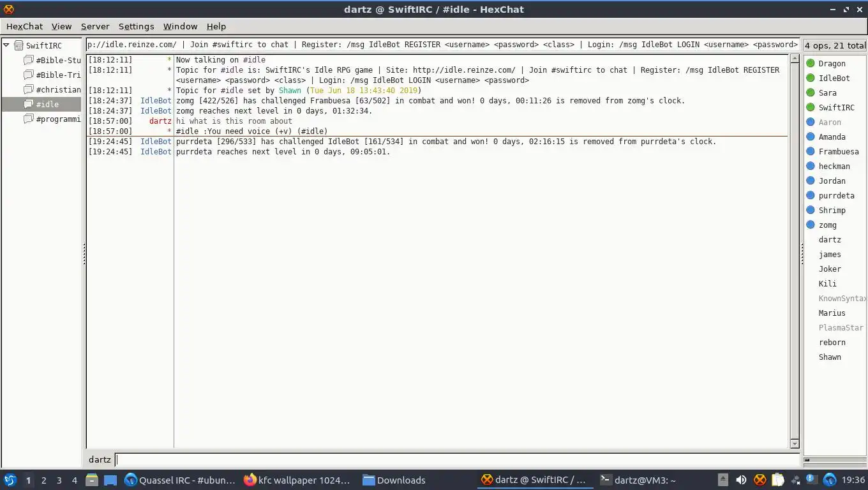Collapse the SwiftIRC network tree

click(6, 45)
